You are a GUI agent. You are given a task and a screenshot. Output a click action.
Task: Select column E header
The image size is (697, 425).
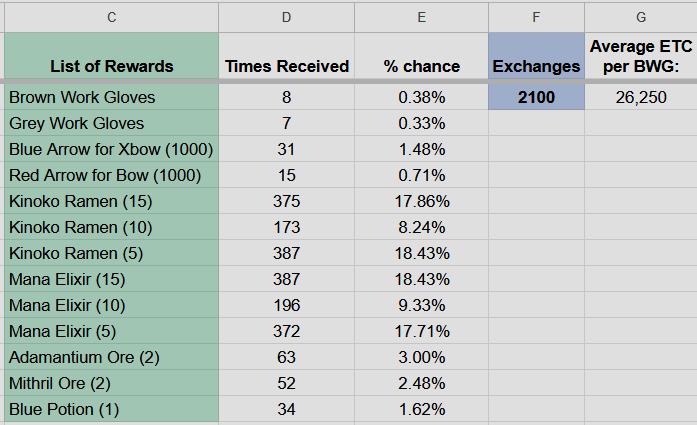[x=421, y=16]
